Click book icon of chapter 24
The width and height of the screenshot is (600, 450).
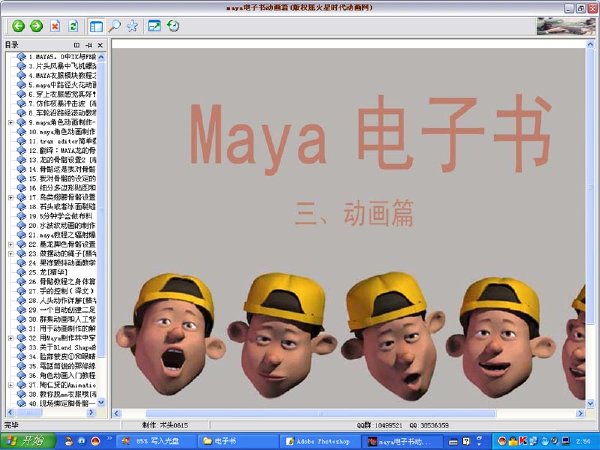coord(21,263)
